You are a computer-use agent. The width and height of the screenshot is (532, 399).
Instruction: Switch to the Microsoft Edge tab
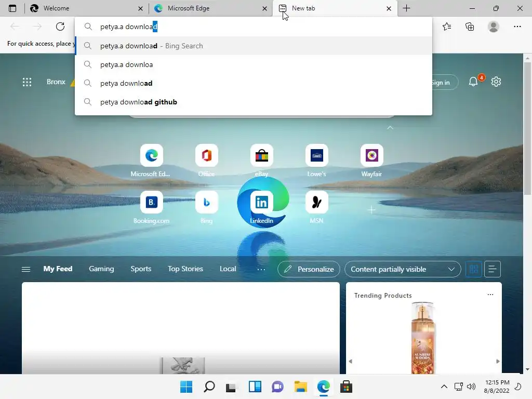[x=210, y=8]
